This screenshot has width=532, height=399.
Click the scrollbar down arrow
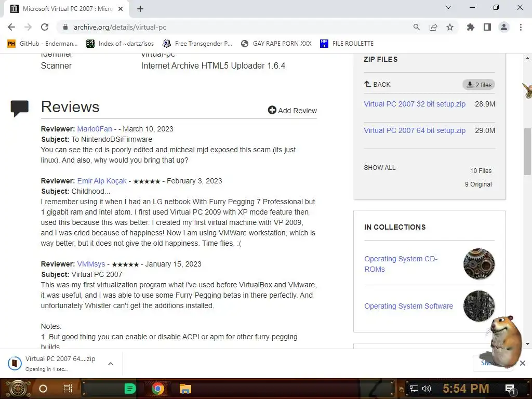point(527,344)
